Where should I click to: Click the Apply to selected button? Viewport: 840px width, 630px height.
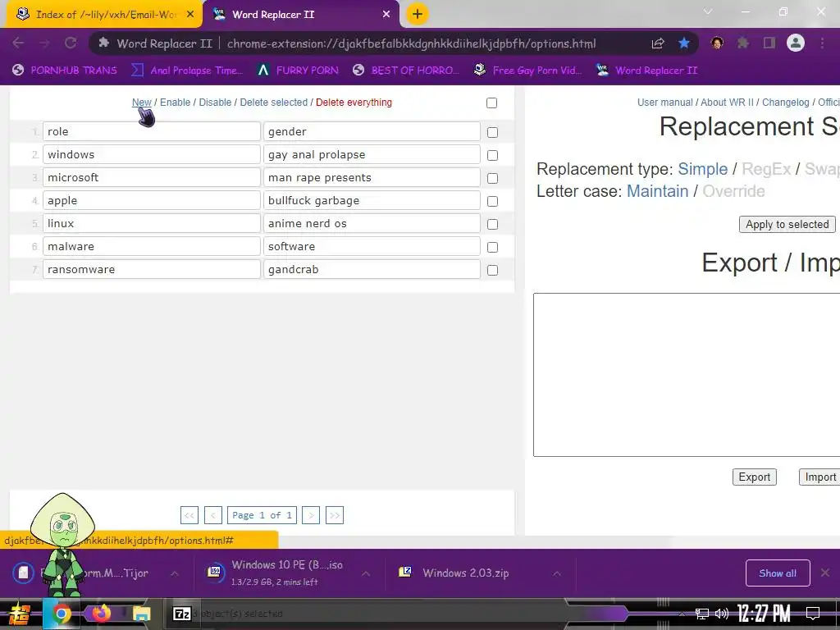[x=787, y=225]
